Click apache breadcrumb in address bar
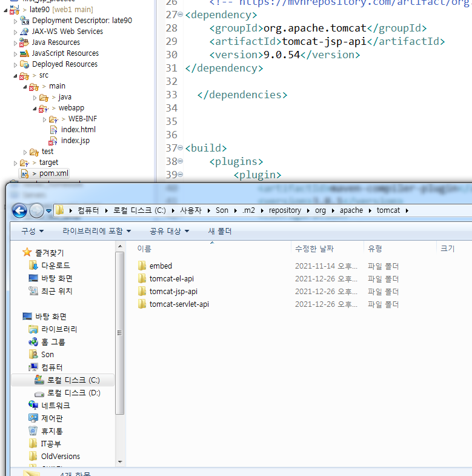The width and height of the screenshot is (472, 476). click(351, 210)
